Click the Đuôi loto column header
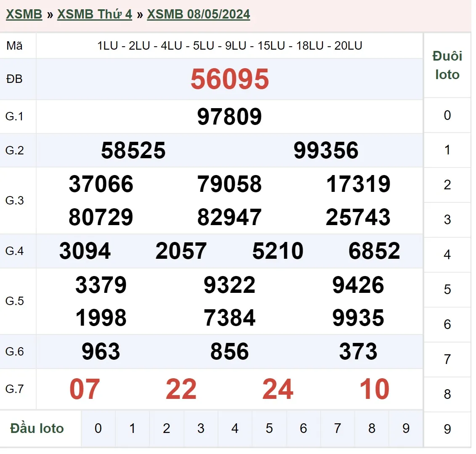476x454 pixels. point(447,66)
